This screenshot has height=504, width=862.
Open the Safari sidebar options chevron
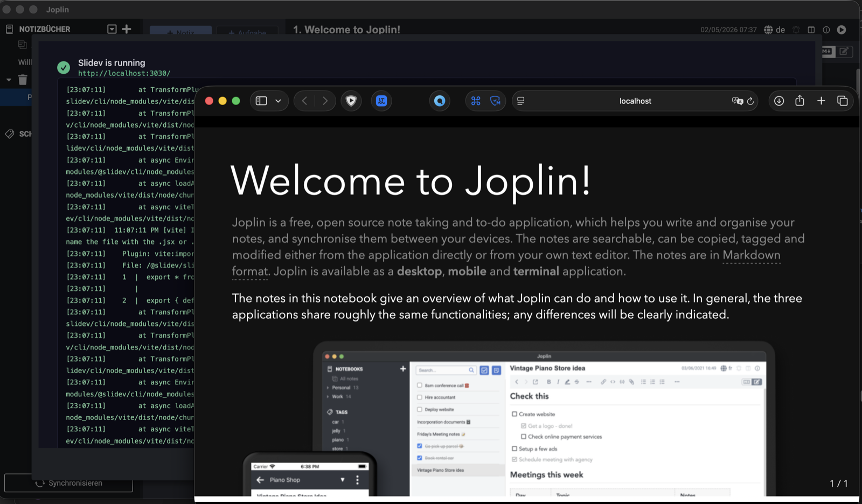(278, 101)
